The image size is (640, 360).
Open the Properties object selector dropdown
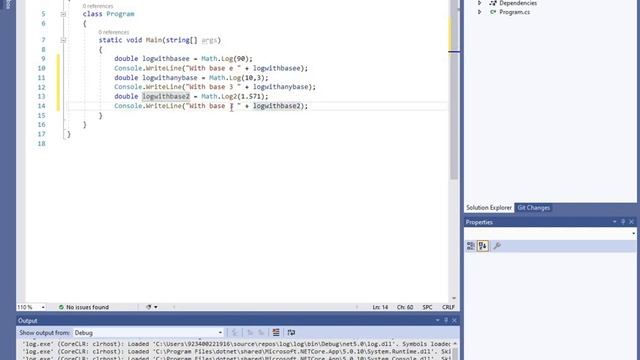tap(633, 233)
